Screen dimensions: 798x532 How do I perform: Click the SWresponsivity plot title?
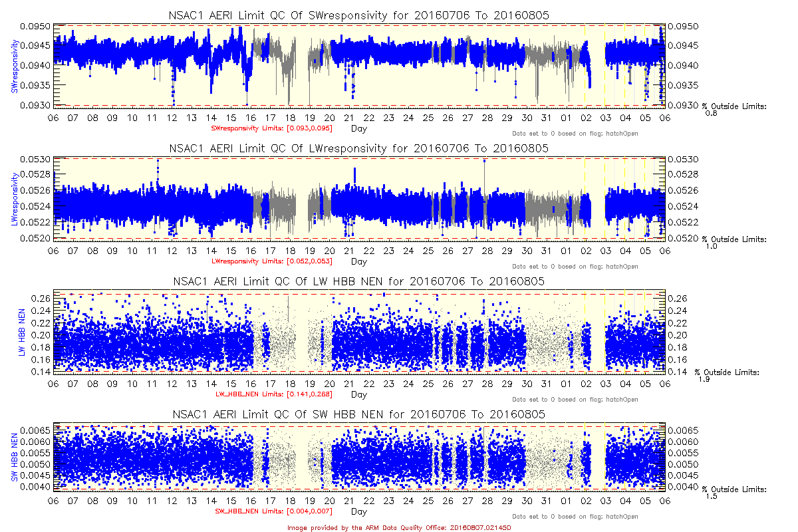click(x=359, y=15)
